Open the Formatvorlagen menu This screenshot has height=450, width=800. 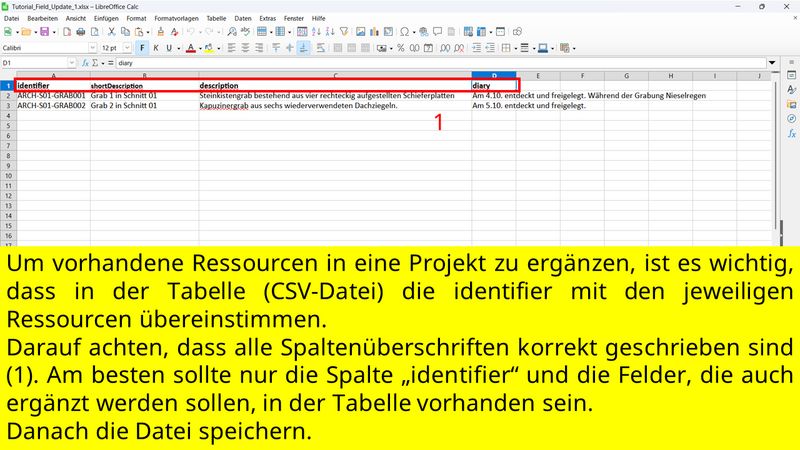click(176, 18)
